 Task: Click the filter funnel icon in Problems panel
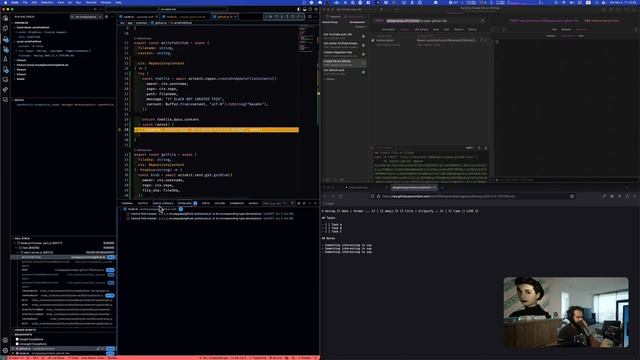(x=293, y=203)
